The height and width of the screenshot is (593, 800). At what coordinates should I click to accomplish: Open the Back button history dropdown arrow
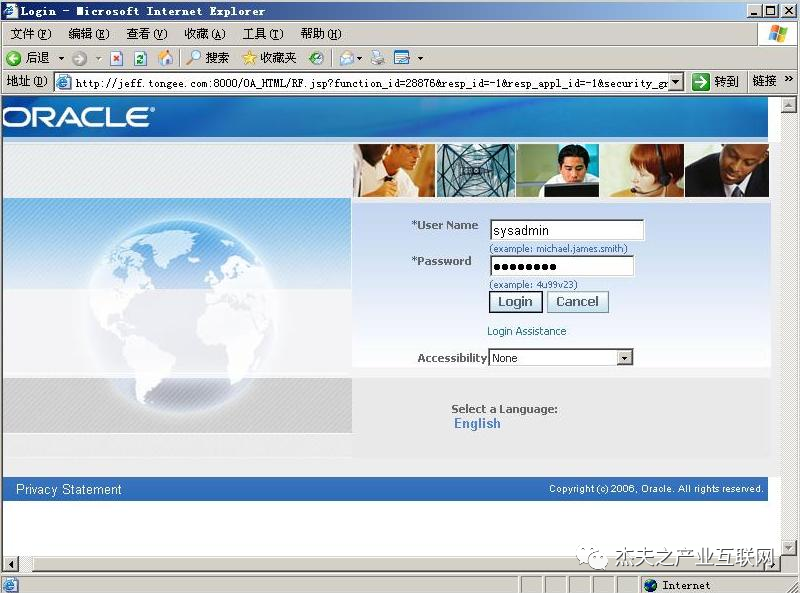[x=61, y=58]
